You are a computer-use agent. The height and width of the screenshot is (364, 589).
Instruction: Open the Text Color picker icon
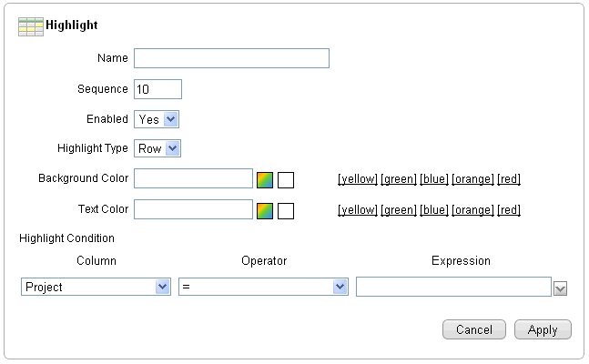pyautogui.click(x=265, y=210)
